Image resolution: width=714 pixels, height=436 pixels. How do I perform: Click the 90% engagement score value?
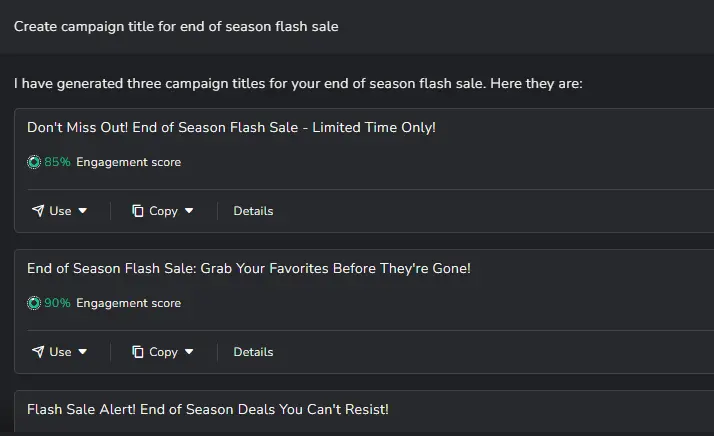(57, 303)
